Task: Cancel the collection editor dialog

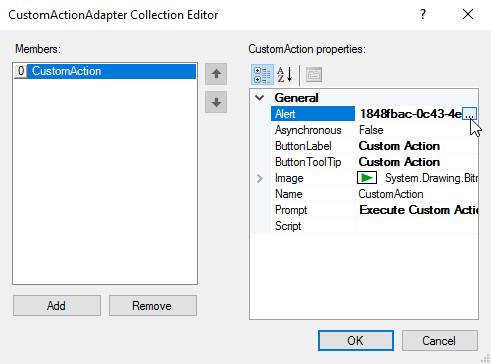Action: pos(440,340)
